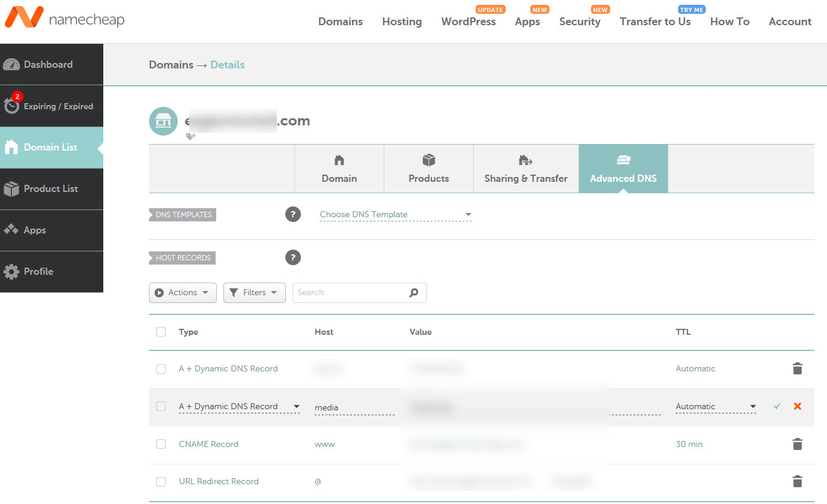Open the TTL Automatic dropdown

pyautogui.click(x=715, y=406)
